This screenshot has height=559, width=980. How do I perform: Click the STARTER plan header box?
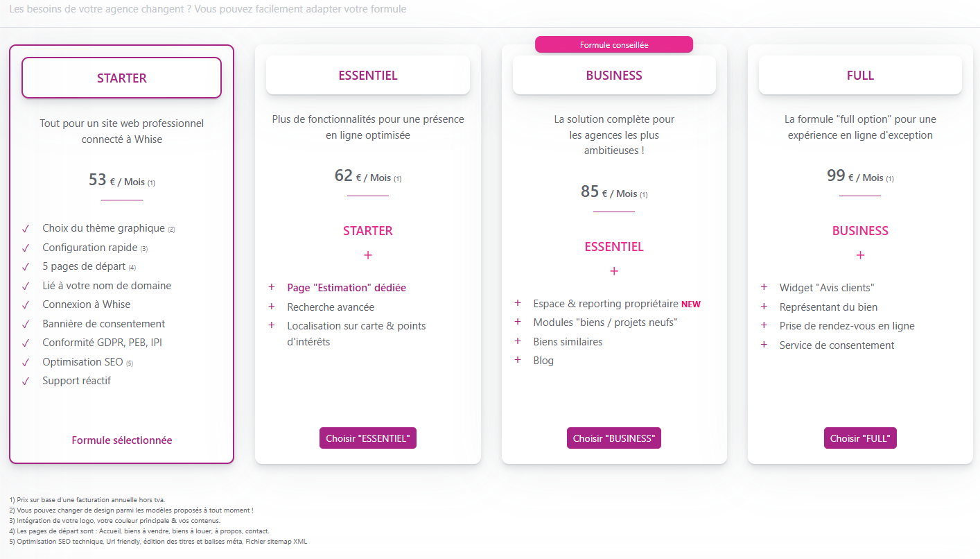coord(122,78)
